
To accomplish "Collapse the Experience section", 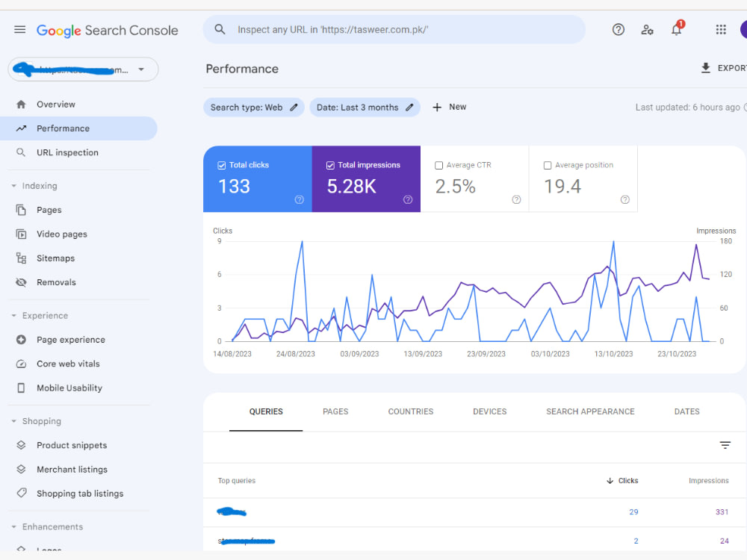I will click(x=13, y=316).
